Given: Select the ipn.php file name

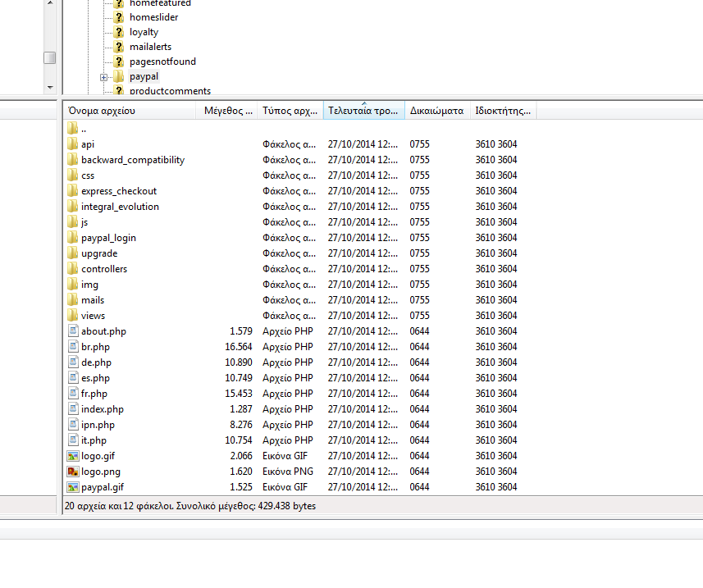Looking at the screenshot, I should 98,425.
